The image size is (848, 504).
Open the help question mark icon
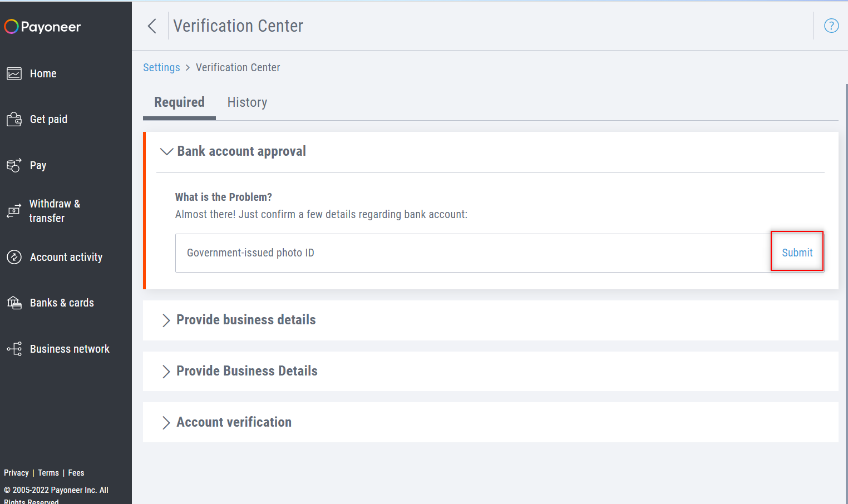(x=831, y=25)
